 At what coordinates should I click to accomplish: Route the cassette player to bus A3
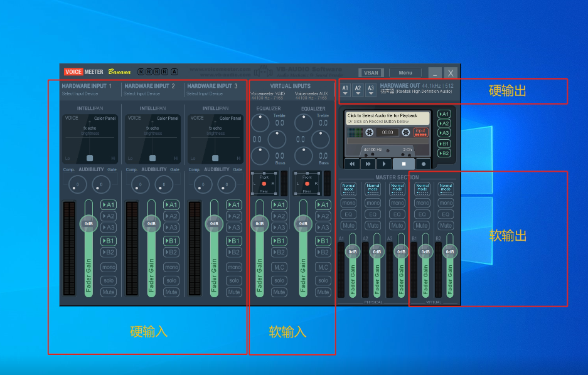tap(444, 132)
